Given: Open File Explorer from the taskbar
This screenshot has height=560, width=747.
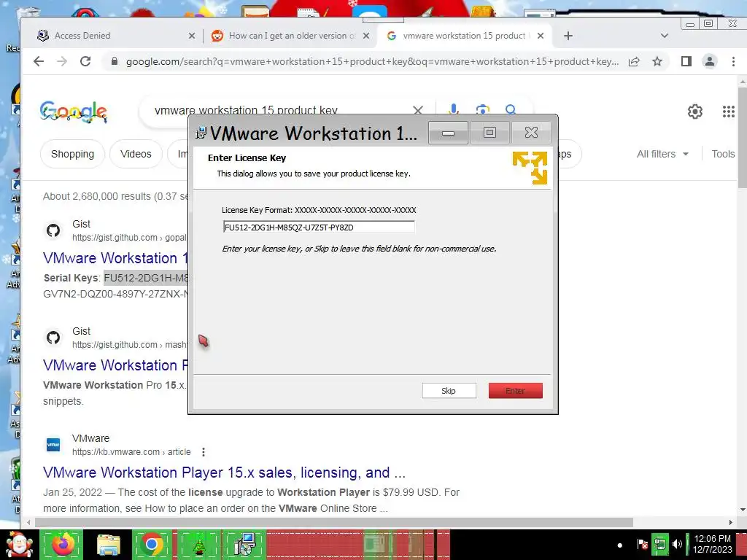Looking at the screenshot, I should coord(109,545).
